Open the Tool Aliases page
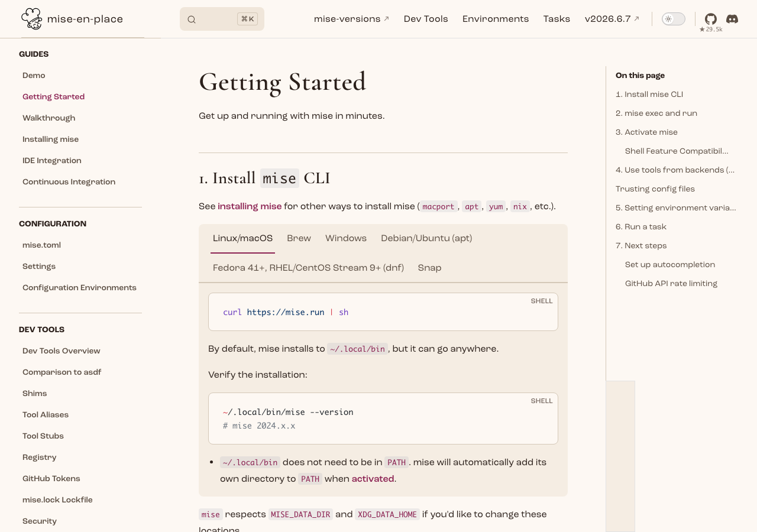Viewport: 757px width, 532px height. click(46, 415)
